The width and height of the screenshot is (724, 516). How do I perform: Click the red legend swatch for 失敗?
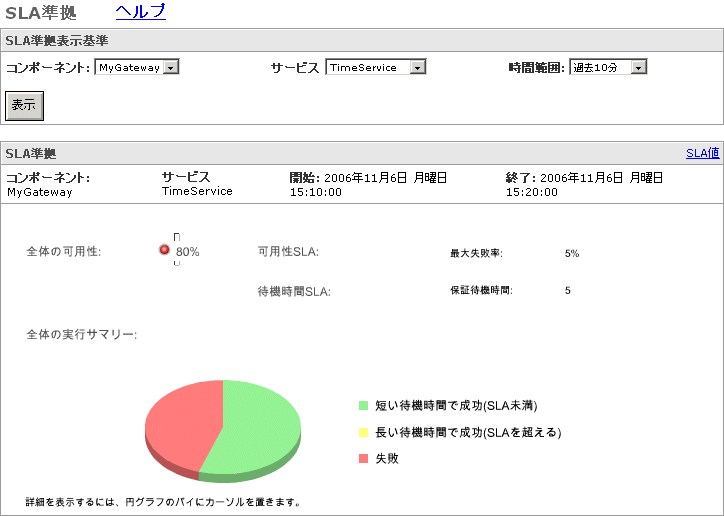[x=363, y=458]
